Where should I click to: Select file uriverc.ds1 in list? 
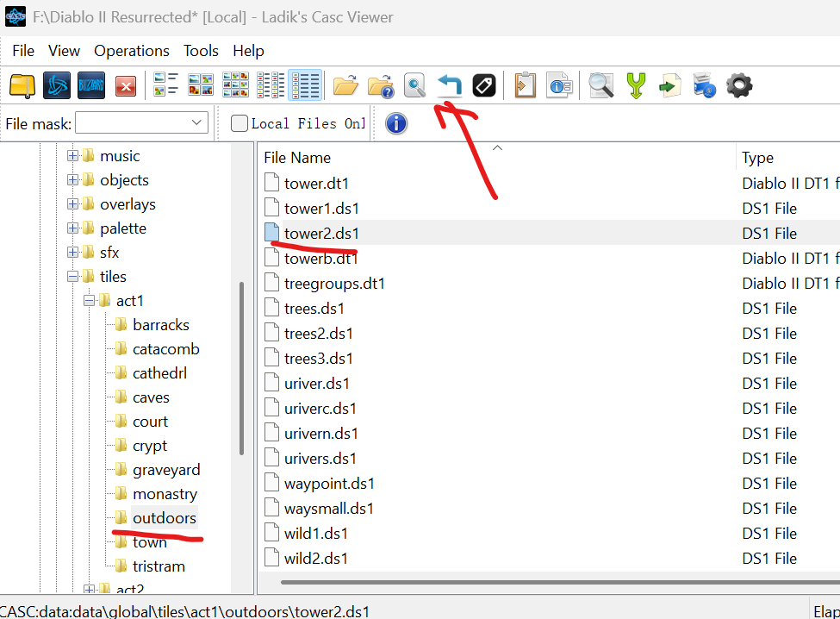320,409
